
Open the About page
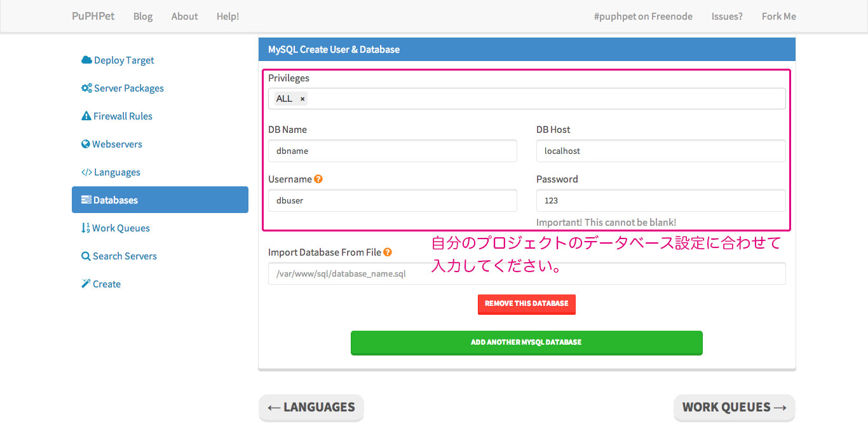184,17
